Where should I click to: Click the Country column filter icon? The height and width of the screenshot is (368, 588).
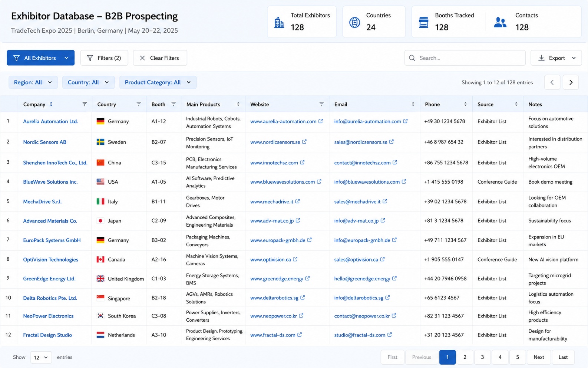tap(139, 104)
